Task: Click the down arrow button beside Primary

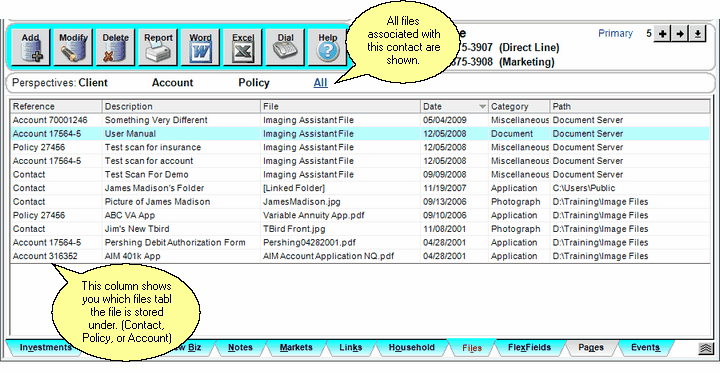Action: coord(698,34)
